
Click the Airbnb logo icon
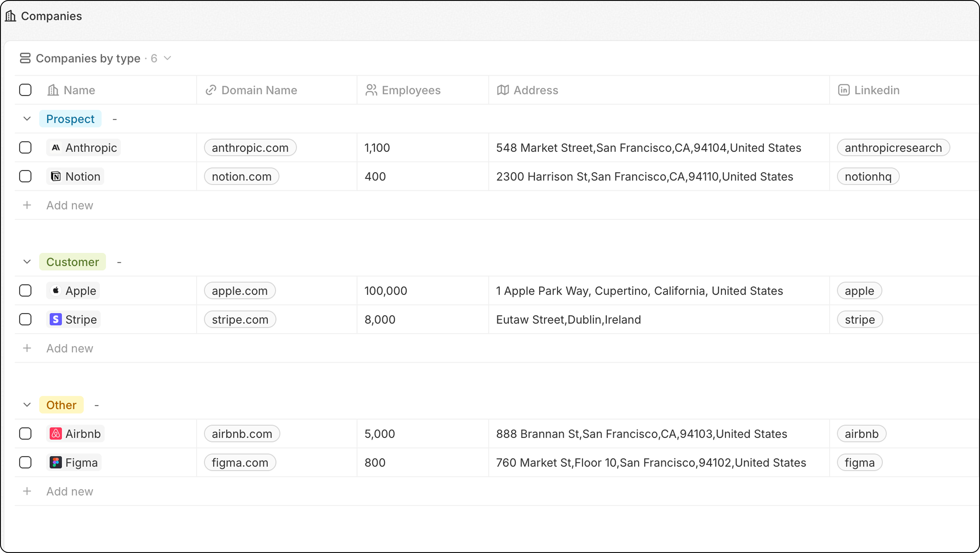click(56, 434)
